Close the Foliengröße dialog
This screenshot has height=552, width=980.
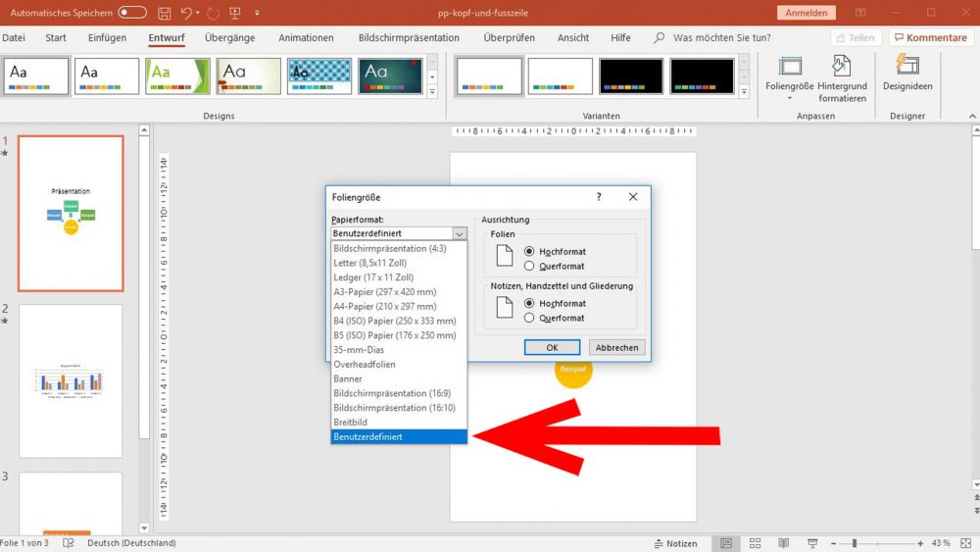(x=632, y=197)
